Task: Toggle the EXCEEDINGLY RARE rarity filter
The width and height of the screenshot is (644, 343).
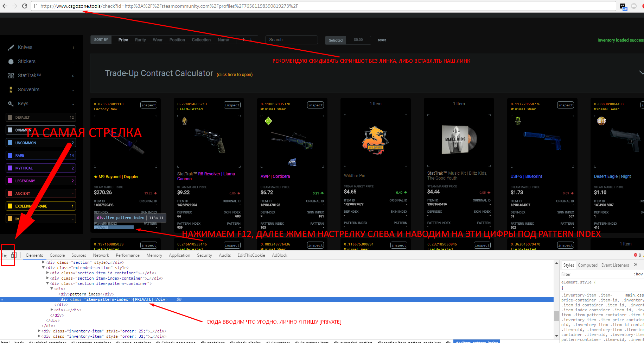Action: coord(41,206)
